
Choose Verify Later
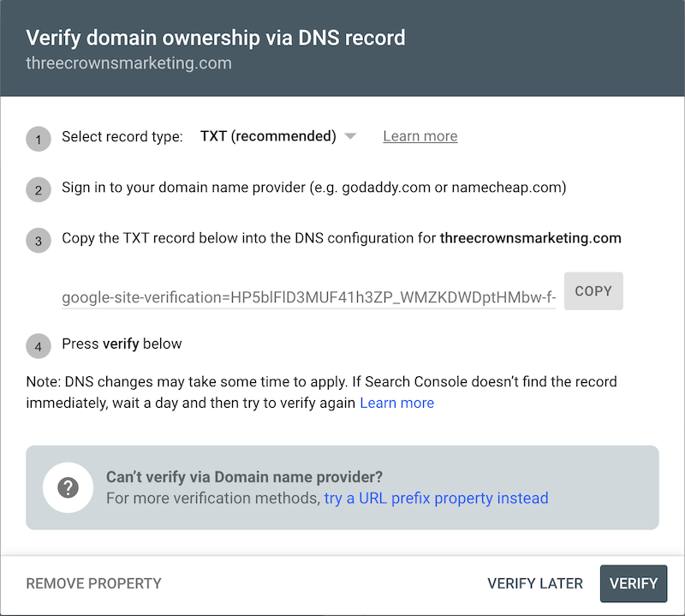(x=535, y=583)
